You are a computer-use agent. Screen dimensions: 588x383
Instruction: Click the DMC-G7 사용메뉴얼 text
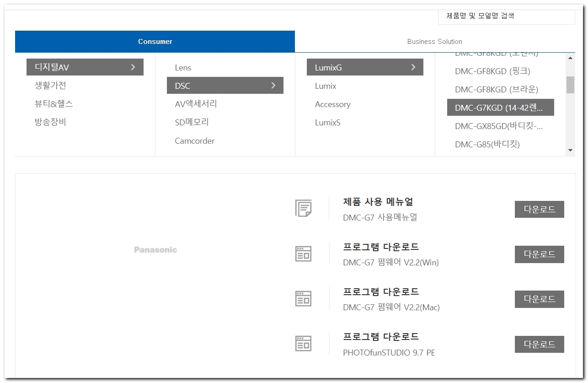pyautogui.click(x=380, y=217)
